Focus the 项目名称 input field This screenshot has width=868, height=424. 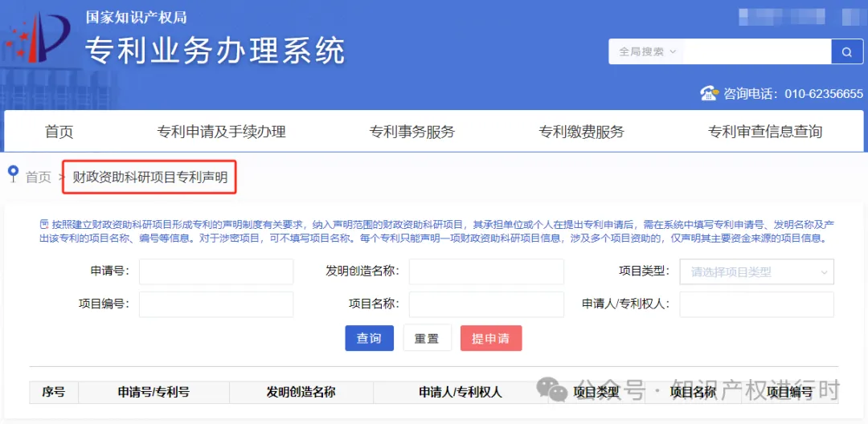486,304
